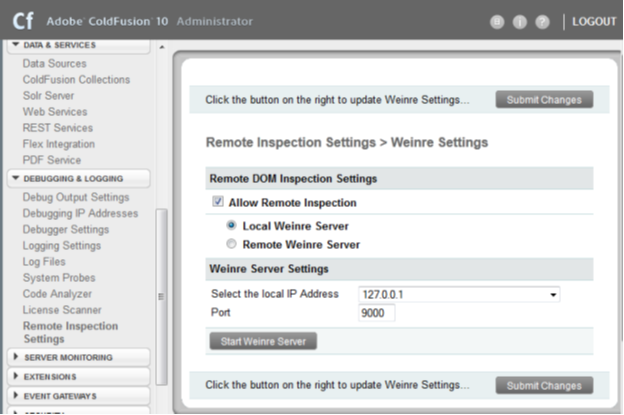Image resolution: width=624 pixels, height=415 pixels.
Task: Click the system information icon
Action: coord(519,22)
